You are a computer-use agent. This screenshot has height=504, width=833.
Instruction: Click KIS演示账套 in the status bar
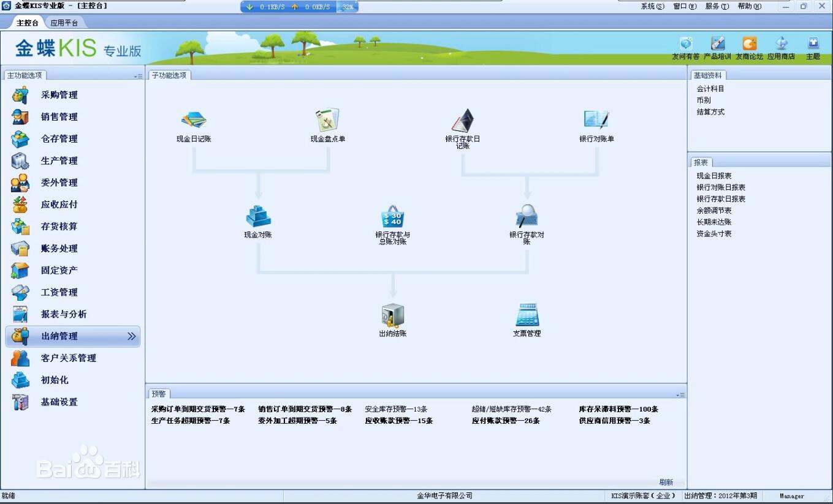[x=643, y=496]
